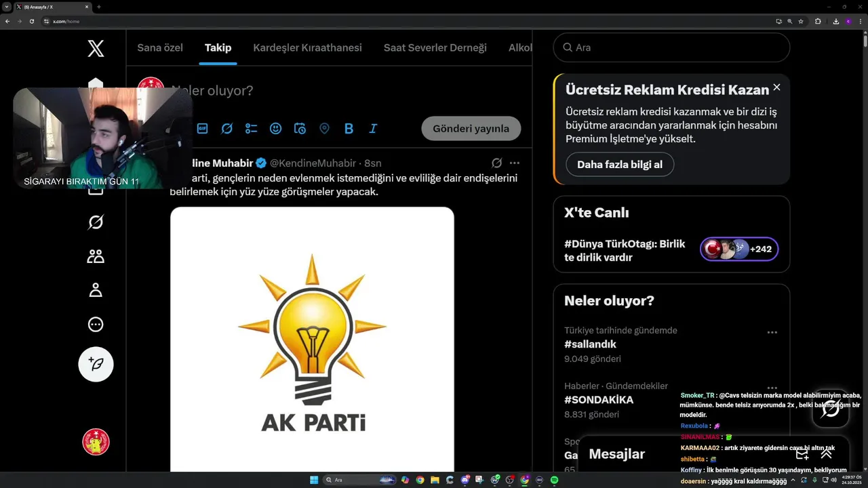Viewport: 868px width, 488px height.
Task: Schedule the post with calendar icon
Action: pos(300,128)
